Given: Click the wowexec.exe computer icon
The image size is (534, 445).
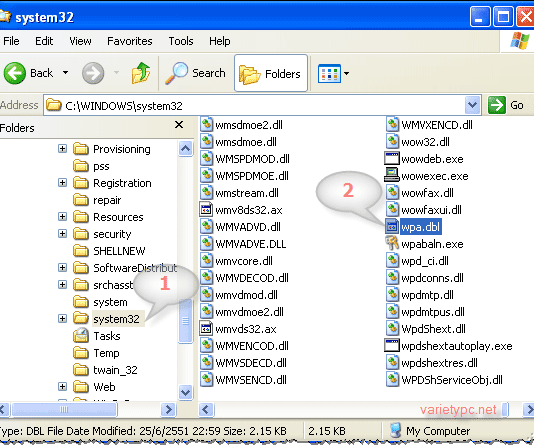Looking at the screenshot, I should tap(392, 175).
